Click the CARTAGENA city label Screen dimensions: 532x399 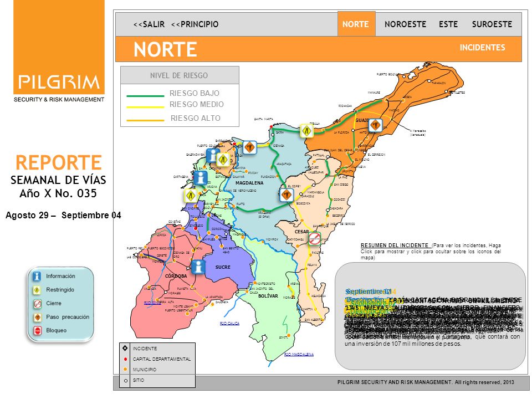click(181, 177)
